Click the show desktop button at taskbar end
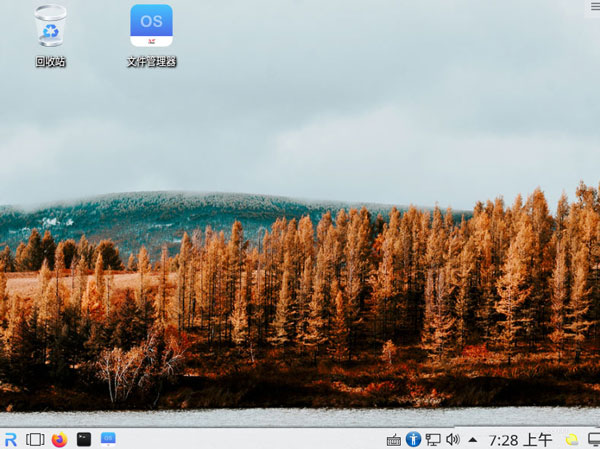The width and height of the screenshot is (600, 449). [594, 439]
